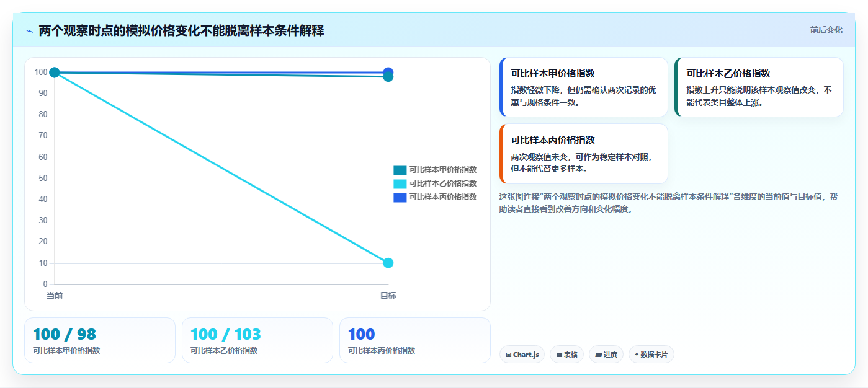Click legend label 可比样本丙价格指数
The width and height of the screenshot is (868, 388).
pyautogui.click(x=443, y=197)
